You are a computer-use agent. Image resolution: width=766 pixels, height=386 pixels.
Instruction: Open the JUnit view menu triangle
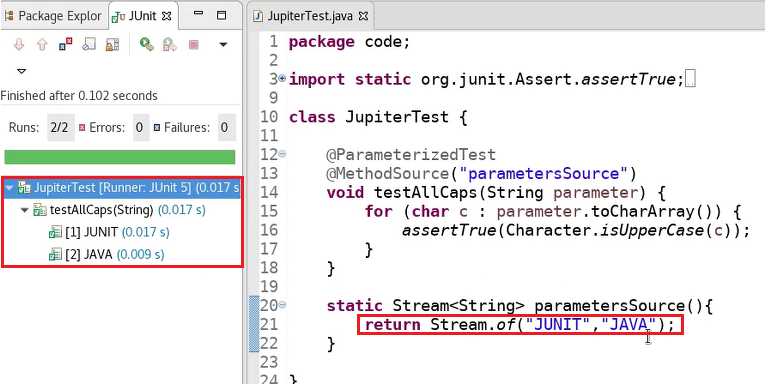(21, 72)
